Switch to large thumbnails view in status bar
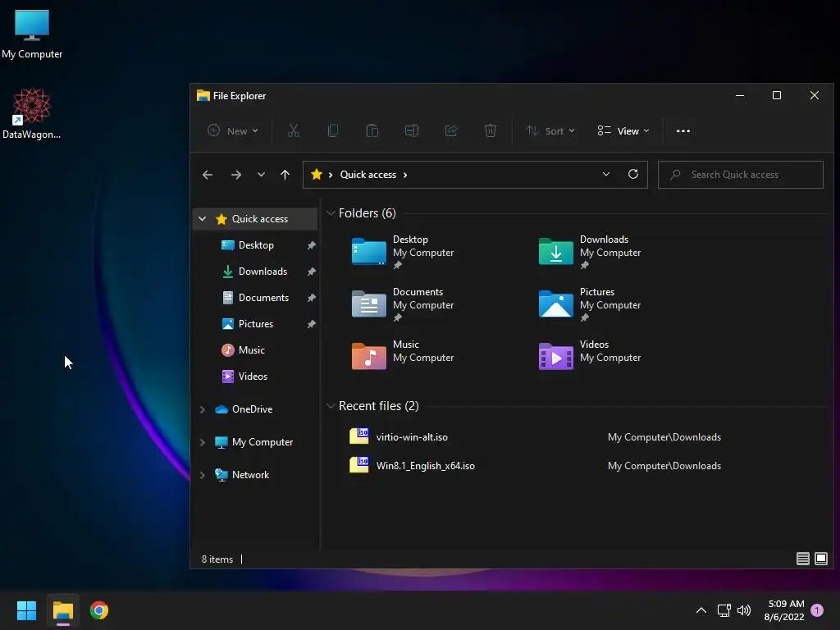Screen dimensions: 840x630 click(820, 559)
